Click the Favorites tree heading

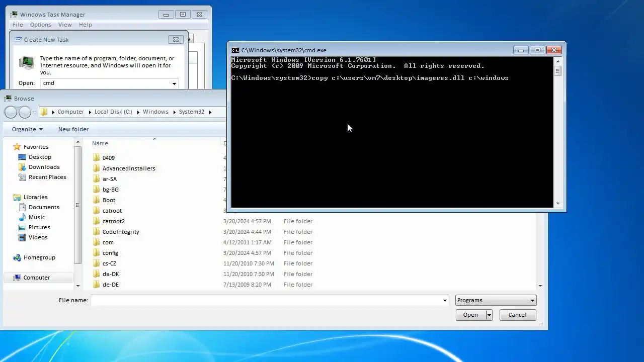point(36,147)
